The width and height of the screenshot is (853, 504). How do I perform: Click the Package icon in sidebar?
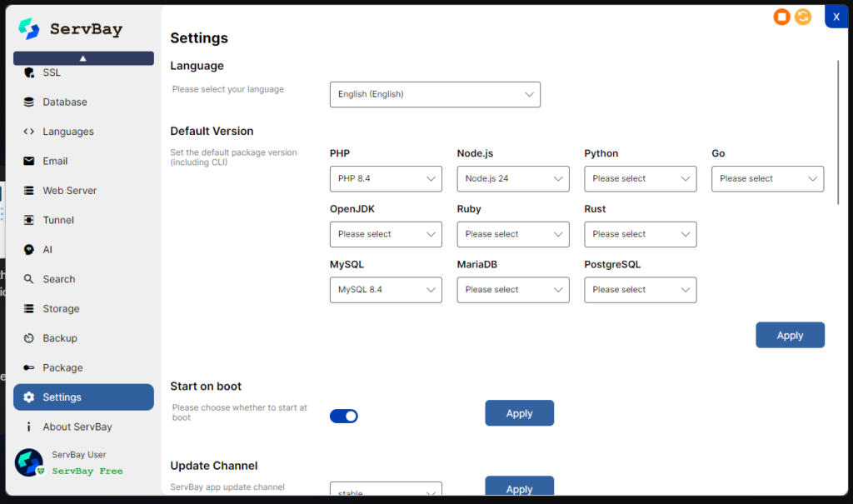[29, 367]
